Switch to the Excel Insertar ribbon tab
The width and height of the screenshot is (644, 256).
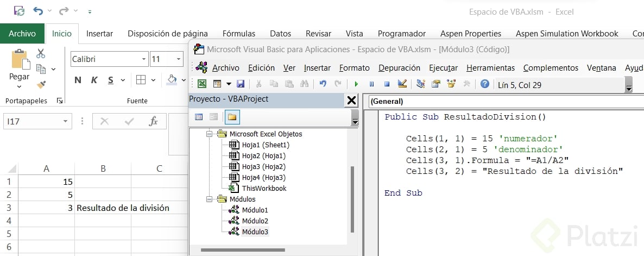tap(99, 34)
